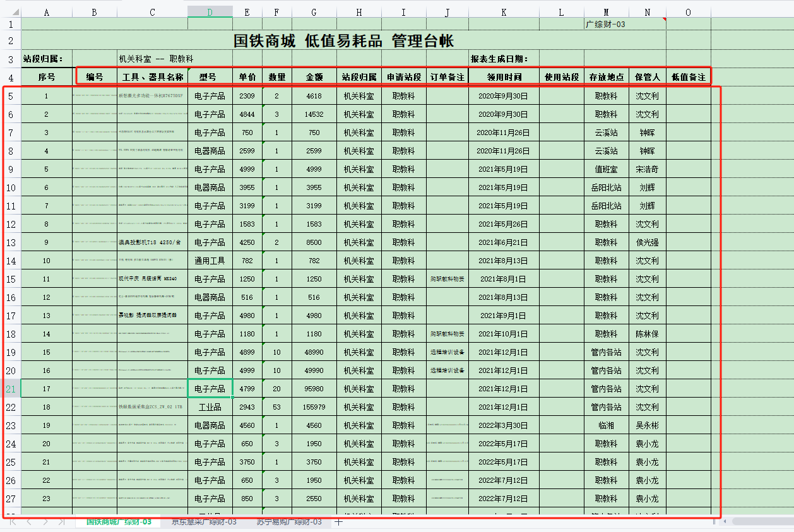794x532 pixels.
Task: Select row 2 header
Action: pyautogui.click(x=11, y=42)
